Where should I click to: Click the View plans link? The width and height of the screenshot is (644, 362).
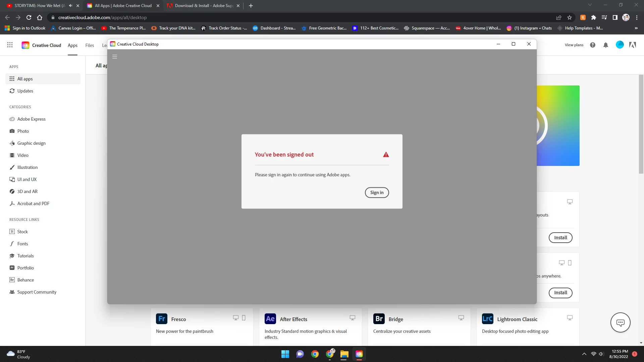coord(574,45)
